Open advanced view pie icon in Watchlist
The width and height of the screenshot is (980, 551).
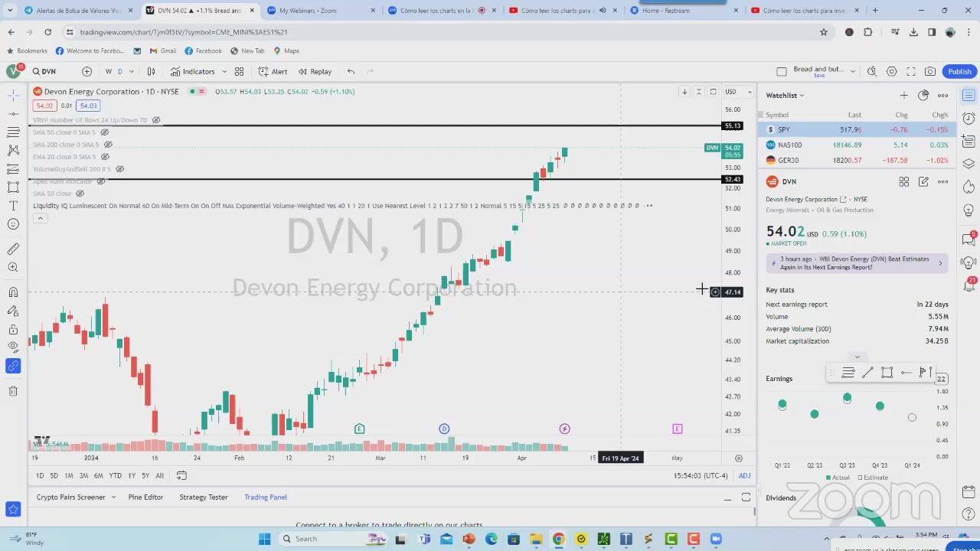[x=923, y=95]
